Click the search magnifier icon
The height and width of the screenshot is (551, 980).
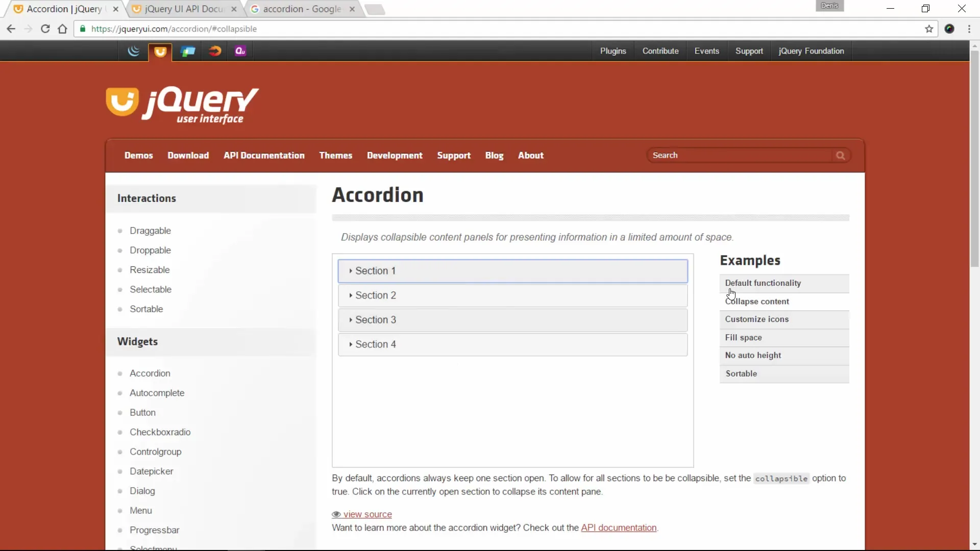pos(840,156)
